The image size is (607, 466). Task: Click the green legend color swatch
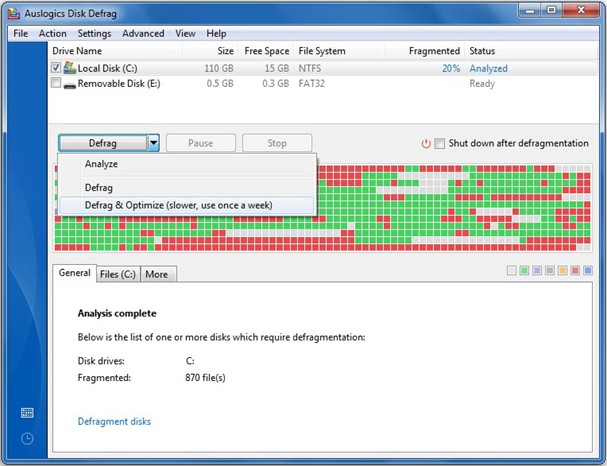524,271
